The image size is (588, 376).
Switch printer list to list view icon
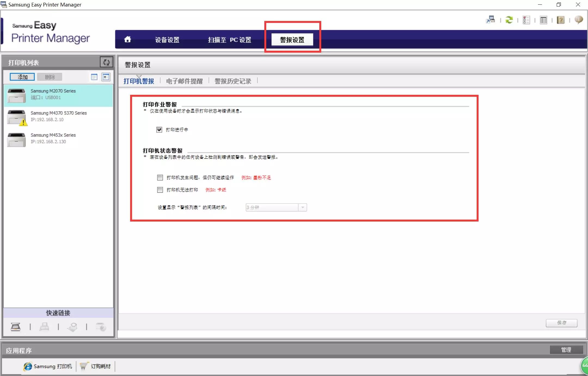pos(94,77)
